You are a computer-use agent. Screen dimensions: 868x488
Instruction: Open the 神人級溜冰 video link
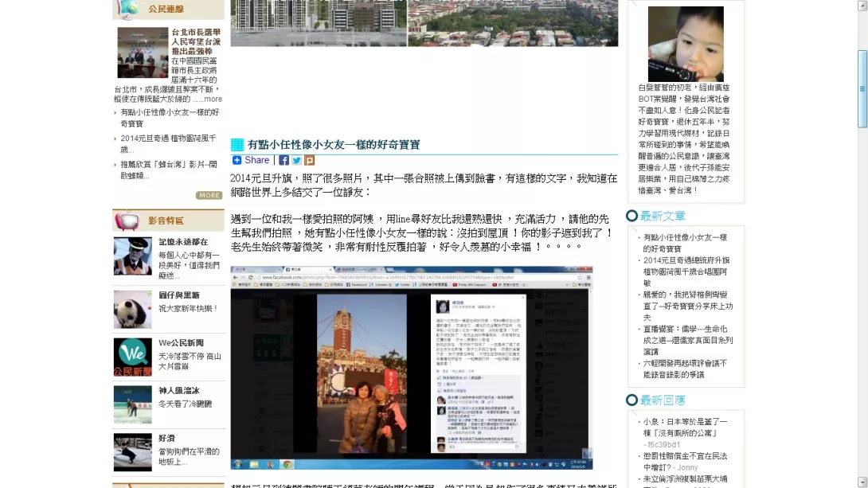179,391
